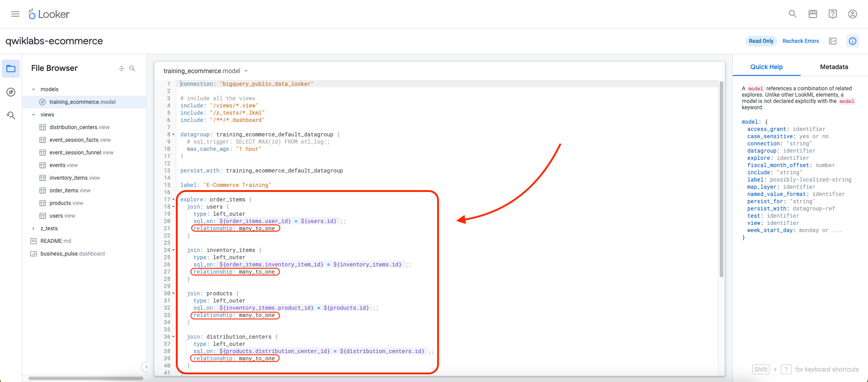
Task: Click the icon next to training_ecommerce.model file
Action: [x=42, y=102]
